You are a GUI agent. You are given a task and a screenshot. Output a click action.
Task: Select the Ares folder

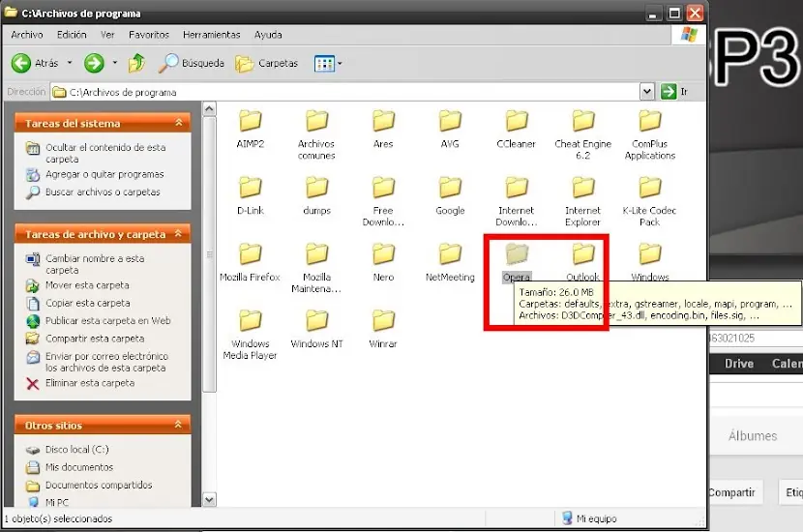pos(383,130)
